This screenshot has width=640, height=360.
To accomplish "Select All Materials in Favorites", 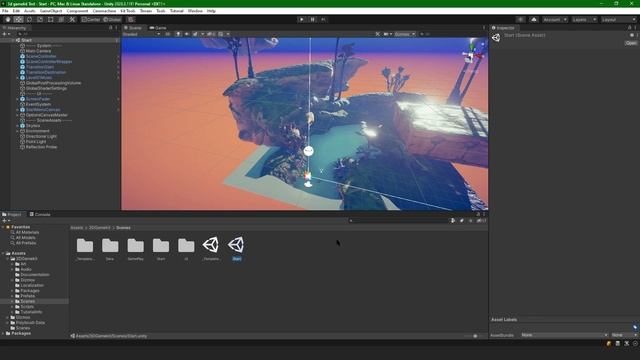I will point(27,232).
